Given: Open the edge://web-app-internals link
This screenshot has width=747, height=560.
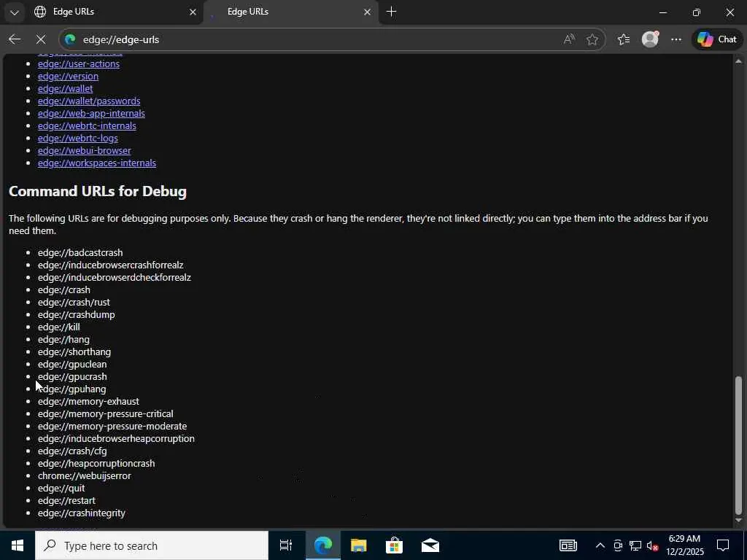Looking at the screenshot, I should [x=91, y=113].
